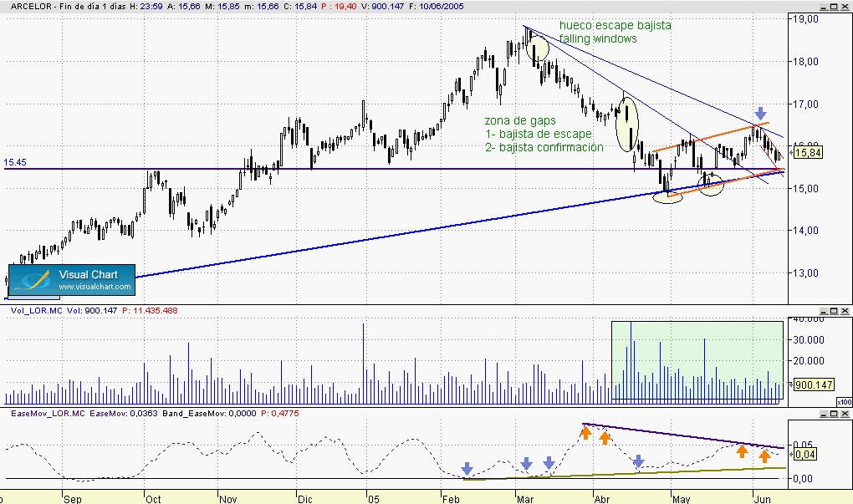Select the "hueco escape bajista" text annotation

click(615, 25)
